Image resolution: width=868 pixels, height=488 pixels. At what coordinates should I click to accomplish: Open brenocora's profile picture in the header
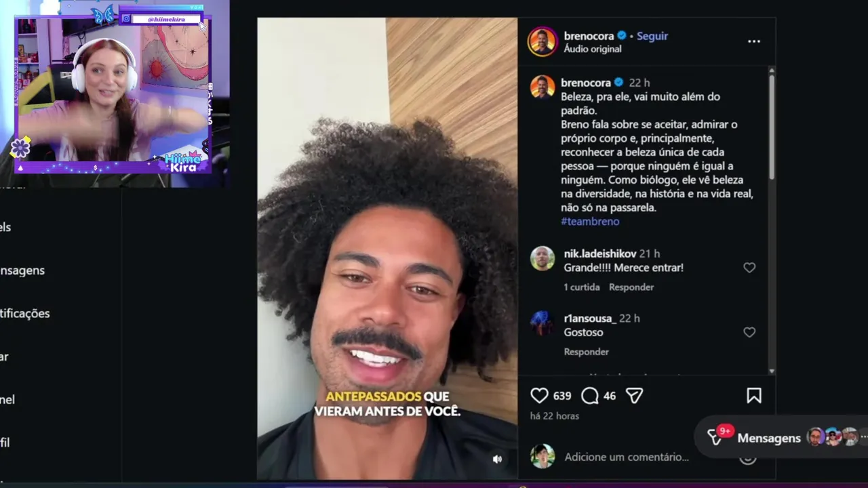coord(542,41)
